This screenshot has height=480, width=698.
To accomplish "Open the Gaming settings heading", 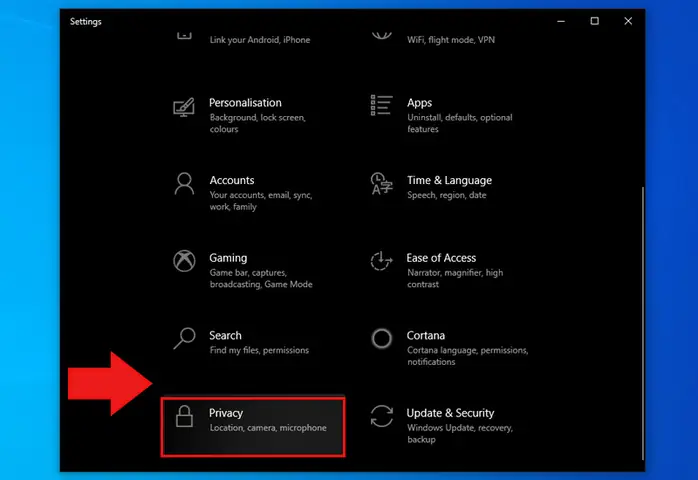I will tap(228, 258).
